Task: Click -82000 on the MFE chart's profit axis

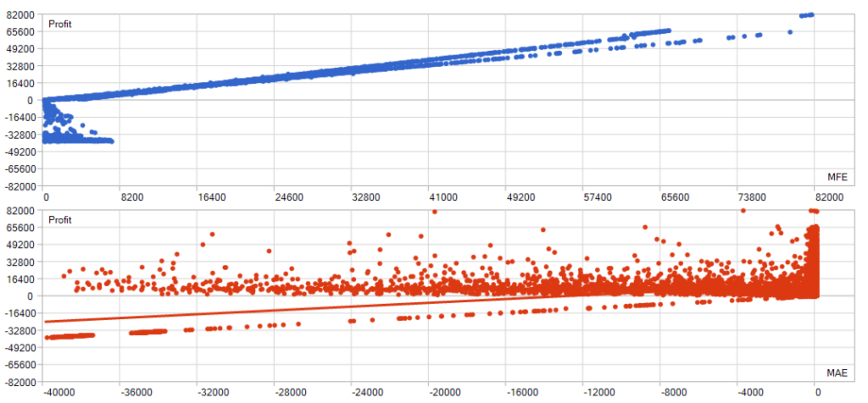Action: pos(19,186)
